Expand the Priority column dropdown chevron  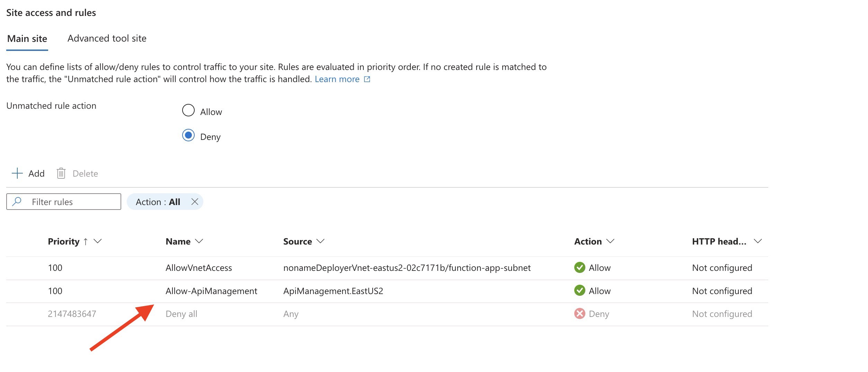[98, 241]
